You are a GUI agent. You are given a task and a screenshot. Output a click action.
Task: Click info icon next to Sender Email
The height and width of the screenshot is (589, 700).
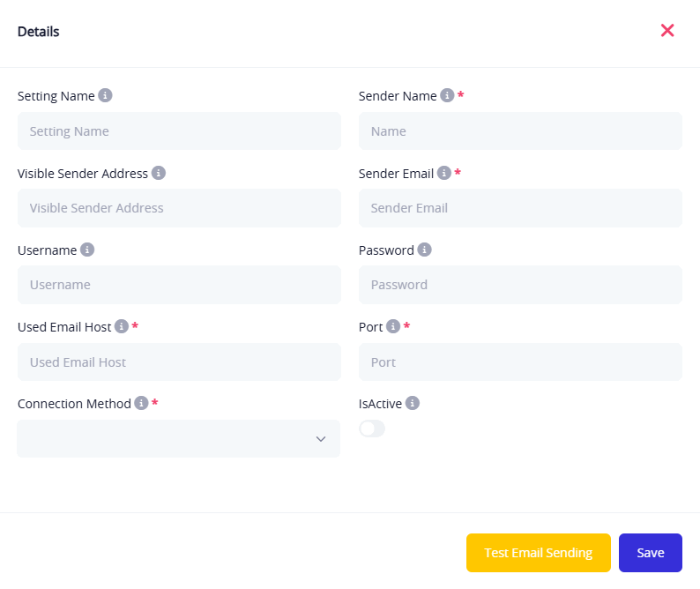(444, 173)
